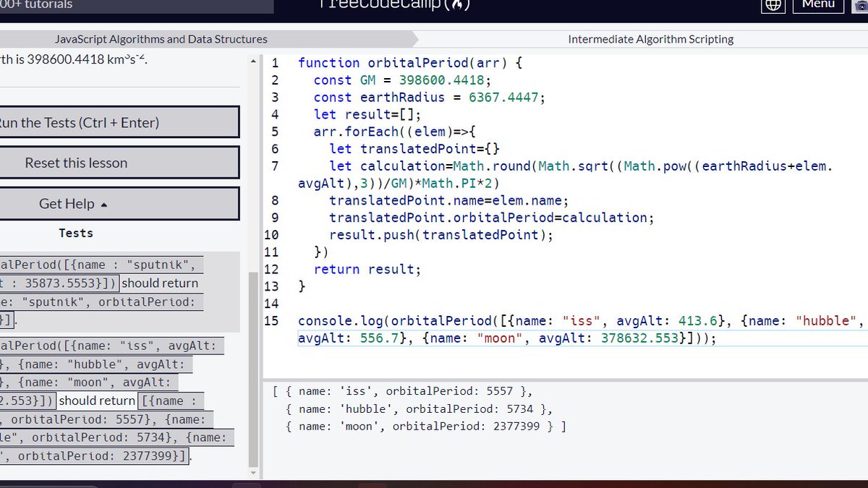The image size is (868, 488).
Task: Click the globe language icon
Action: pyautogui.click(x=774, y=6)
